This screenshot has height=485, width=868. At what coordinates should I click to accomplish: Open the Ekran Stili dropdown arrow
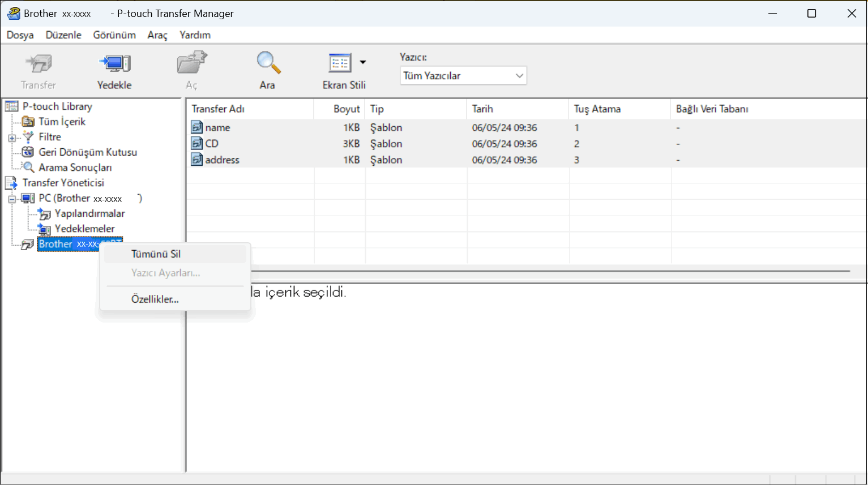pos(363,62)
